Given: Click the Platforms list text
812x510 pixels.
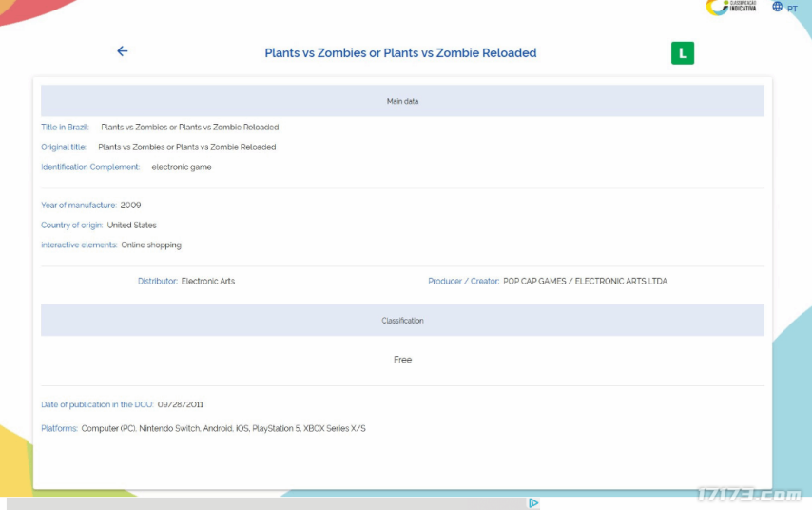Looking at the screenshot, I should tap(223, 429).
